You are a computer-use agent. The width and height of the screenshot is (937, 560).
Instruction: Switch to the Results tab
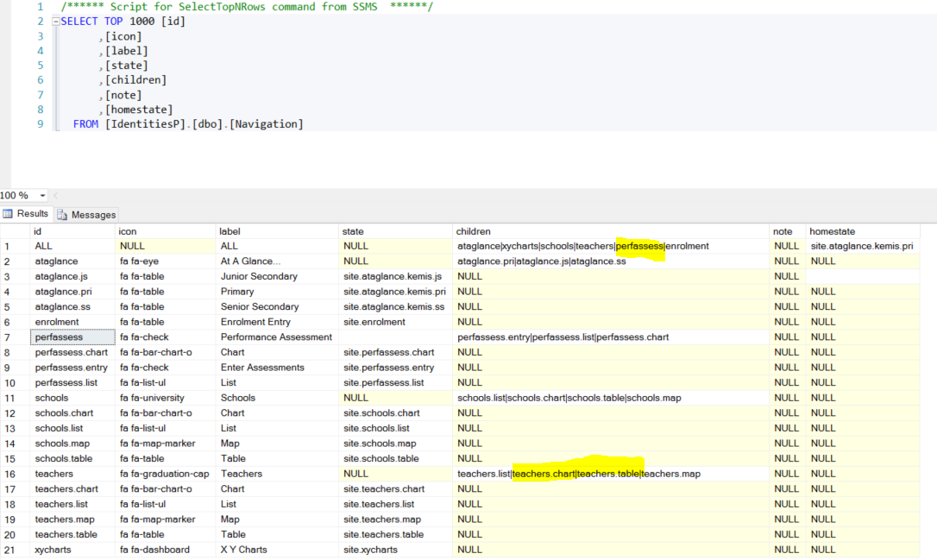tap(33, 214)
